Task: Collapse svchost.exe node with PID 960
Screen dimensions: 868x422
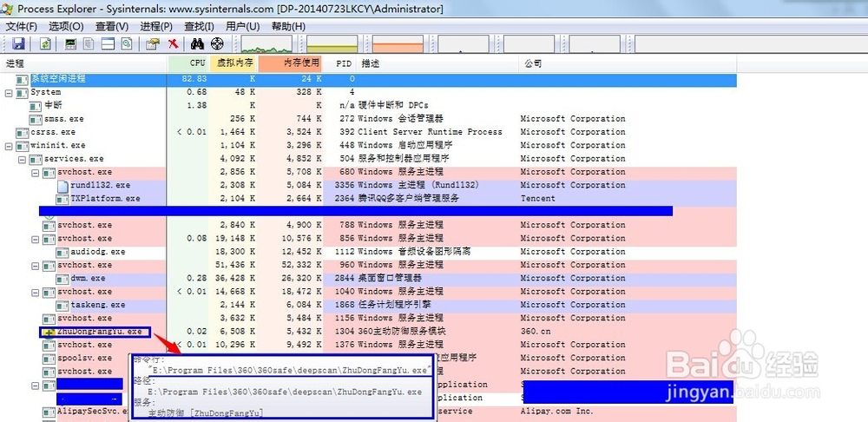Action: [36, 266]
